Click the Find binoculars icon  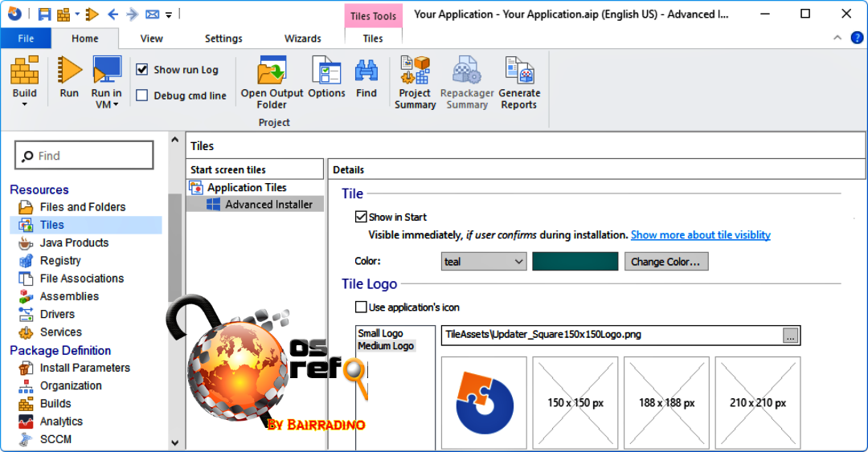(x=366, y=71)
